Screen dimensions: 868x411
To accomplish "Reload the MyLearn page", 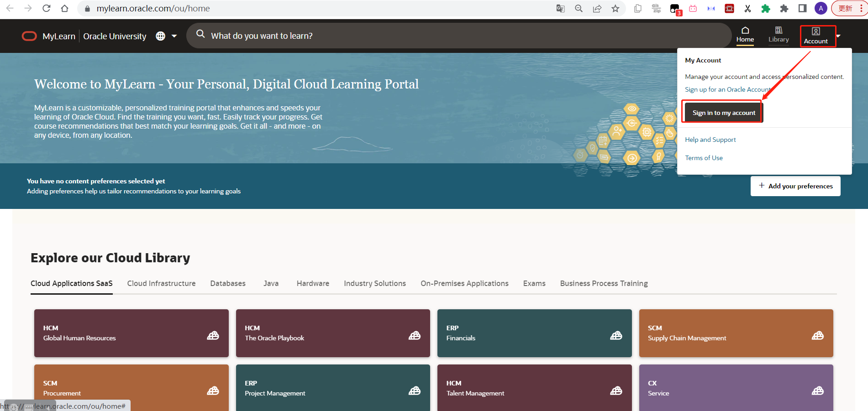I will click(x=46, y=8).
